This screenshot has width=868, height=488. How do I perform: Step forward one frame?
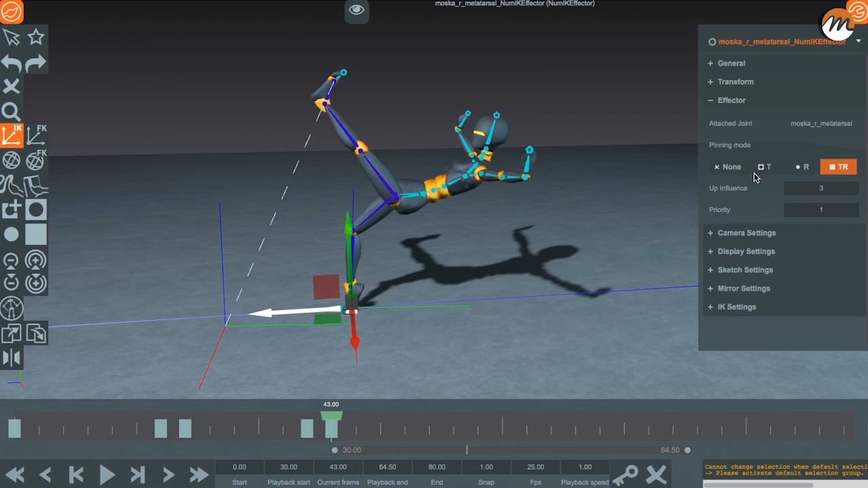point(169,474)
